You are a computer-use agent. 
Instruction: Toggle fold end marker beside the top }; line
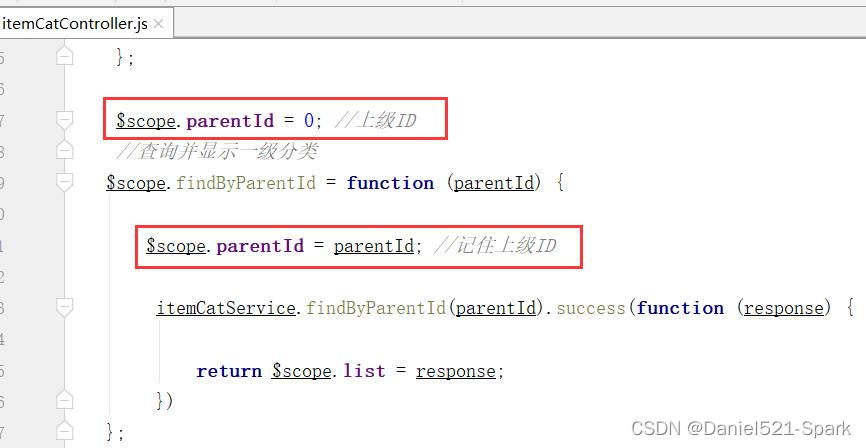click(x=65, y=56)
